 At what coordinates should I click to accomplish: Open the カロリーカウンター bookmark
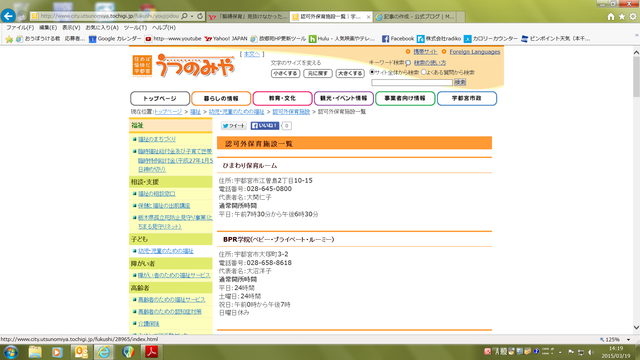click(x=491, y=39)
